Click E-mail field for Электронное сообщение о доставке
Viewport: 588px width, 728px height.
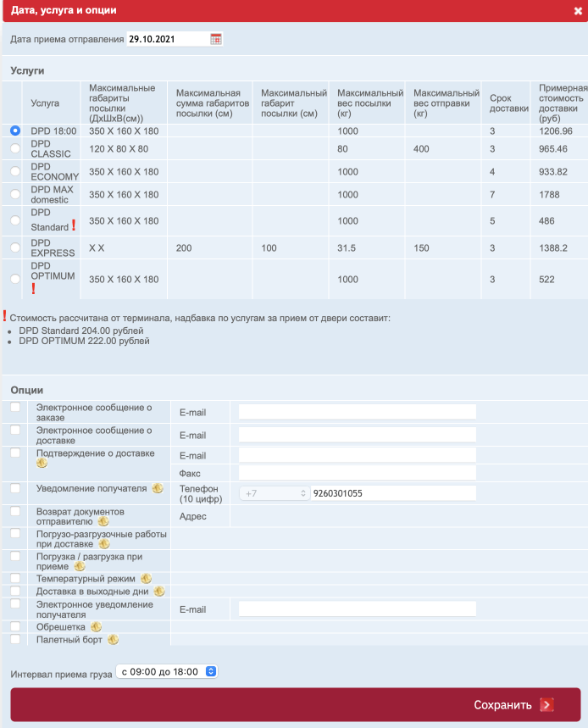click(358, 435)
